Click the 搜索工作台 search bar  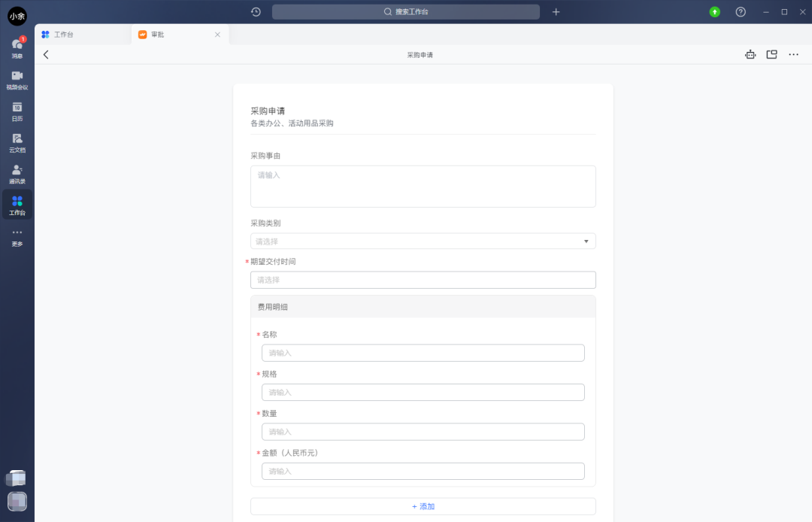pyautogui.click(x=406, y=12)
